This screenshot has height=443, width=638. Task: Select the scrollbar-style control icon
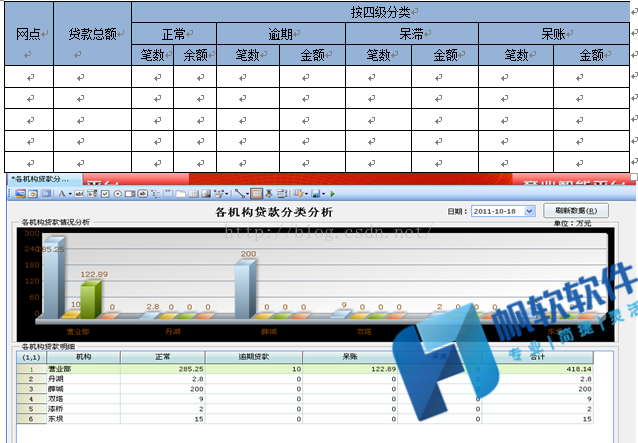(282, 194)
